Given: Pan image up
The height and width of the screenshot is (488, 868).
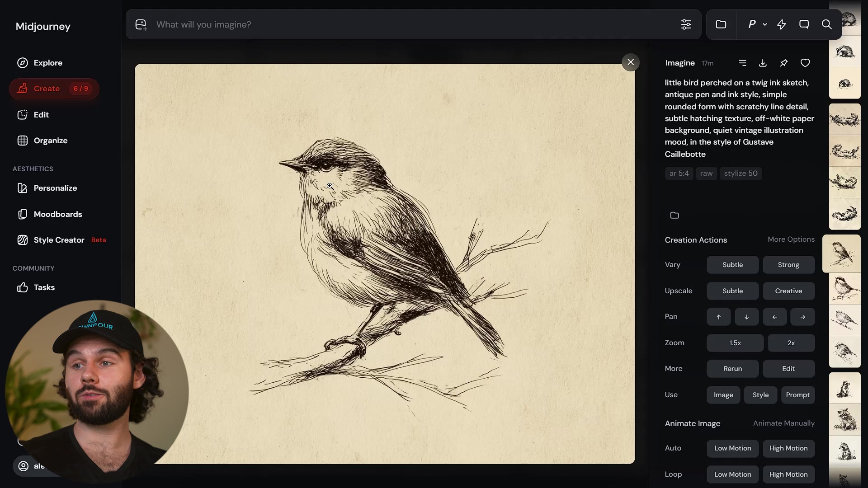Looking at the screenshot, I should click(718, 317).
